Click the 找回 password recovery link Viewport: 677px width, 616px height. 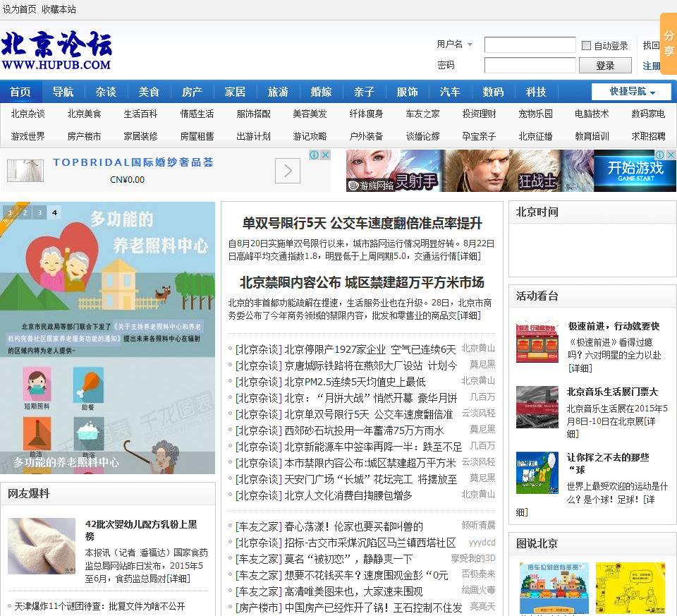651,45
